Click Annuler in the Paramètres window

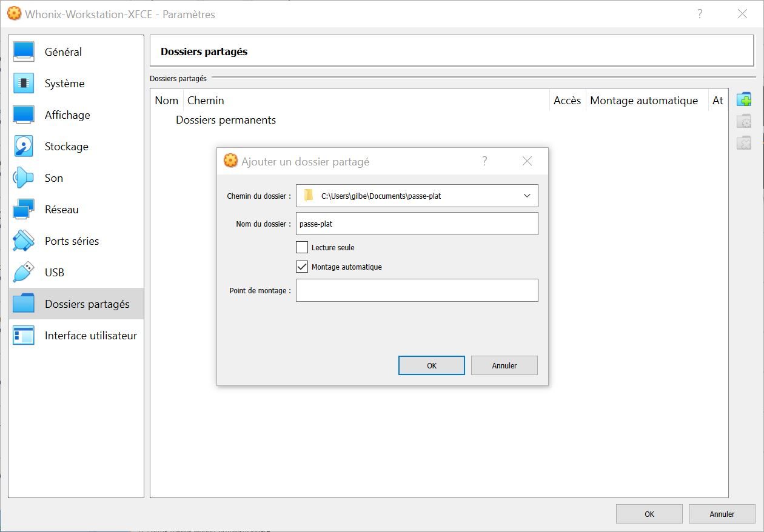coord(722,514)
